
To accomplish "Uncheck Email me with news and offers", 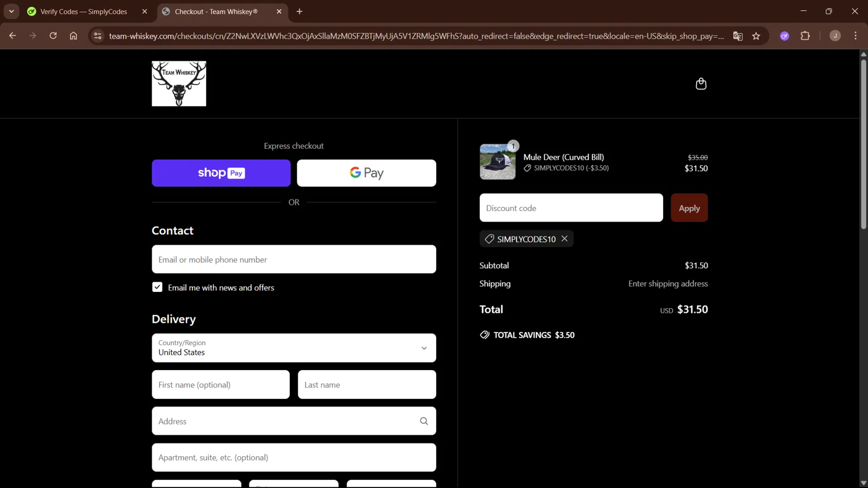I will click(x=157, y=287).
